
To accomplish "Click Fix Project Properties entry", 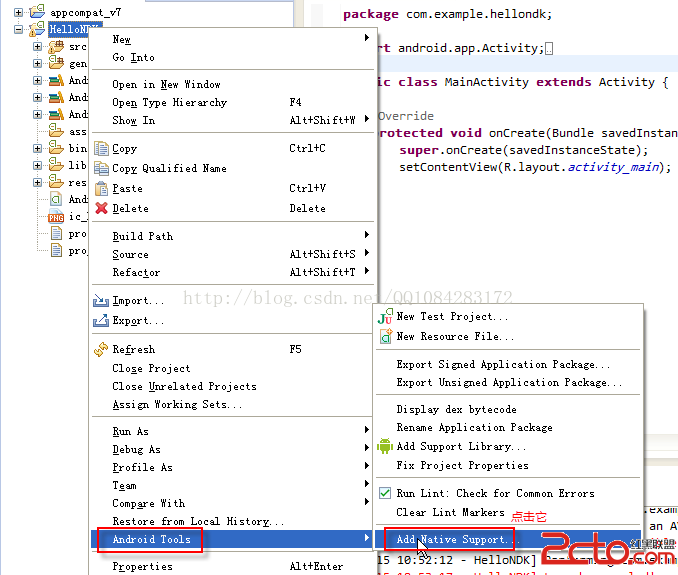I will click(x=462, y=465).
